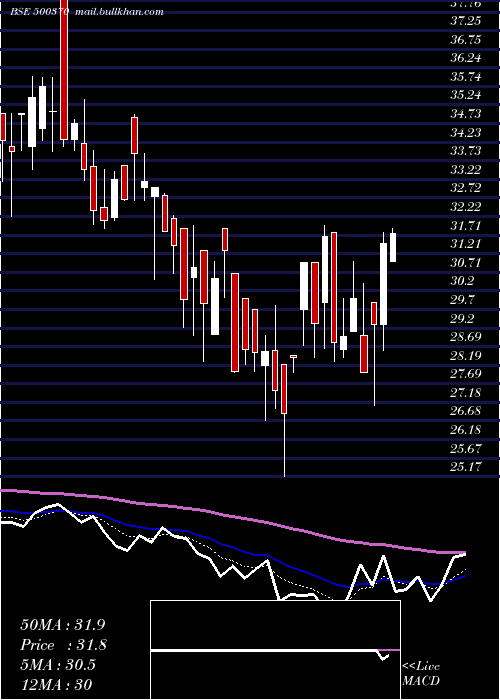Select the 28.69 price axis label
Screen dimensions: 500x700
click(466, 337)
